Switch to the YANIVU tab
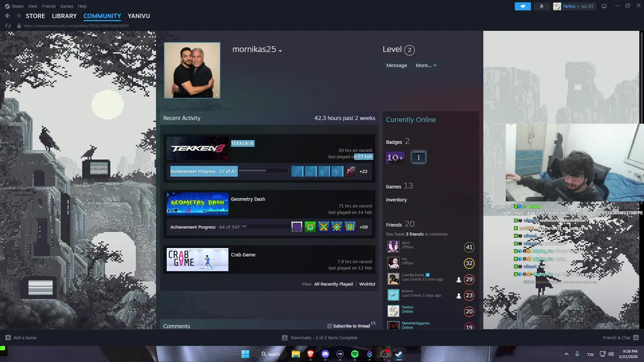Screen dimensions: 644x362 [x=139, y=16]
